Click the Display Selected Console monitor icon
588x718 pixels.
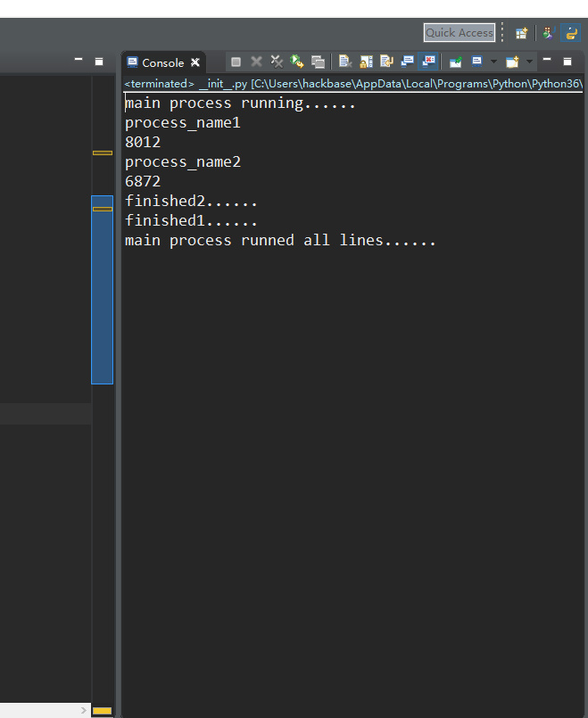coord(476,62)
